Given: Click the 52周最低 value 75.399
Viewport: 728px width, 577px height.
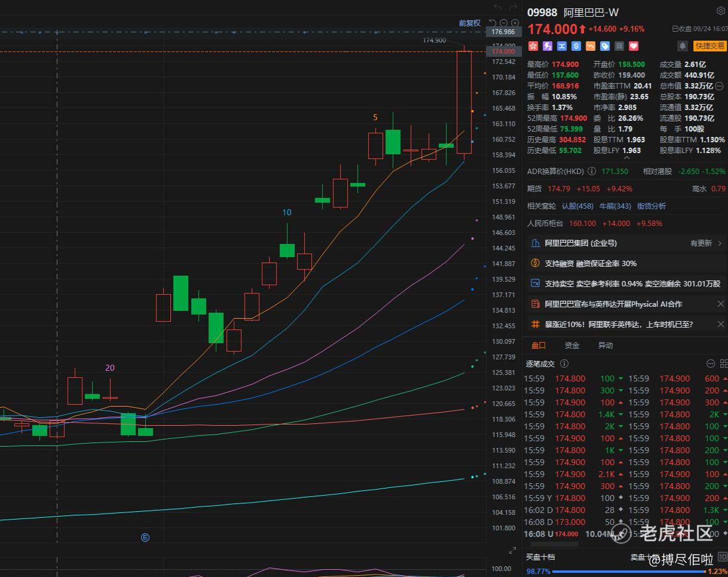Looking at the screenshot, I should click(x=571, y=129).
